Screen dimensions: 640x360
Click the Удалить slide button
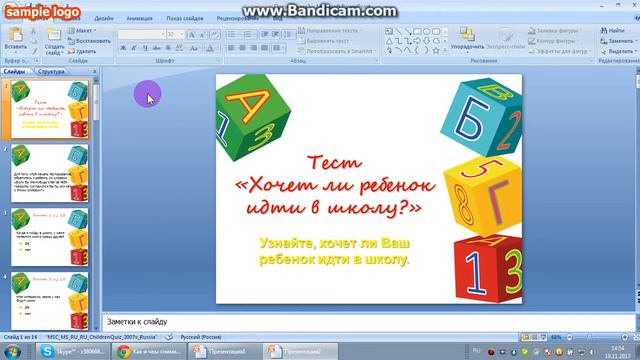82,51
